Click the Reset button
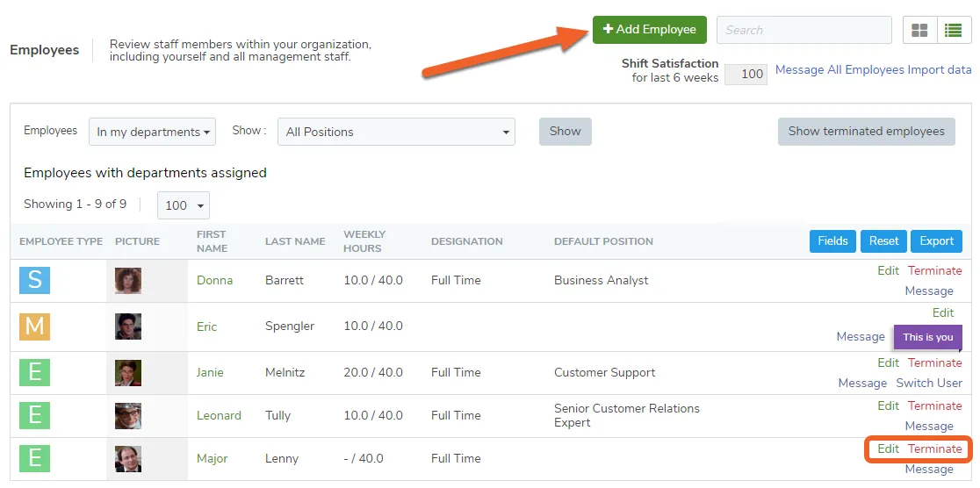980x488 pixels. [883, 241]
